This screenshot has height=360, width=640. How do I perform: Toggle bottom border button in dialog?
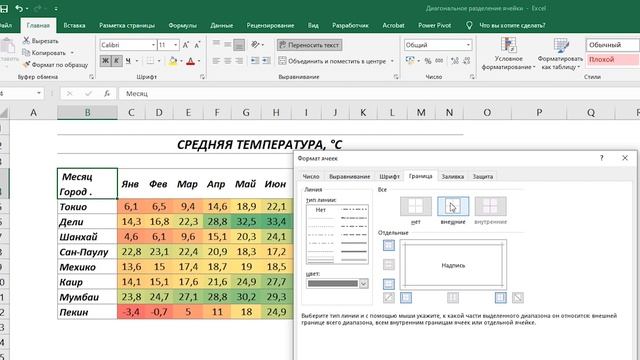tap(389, 284)
